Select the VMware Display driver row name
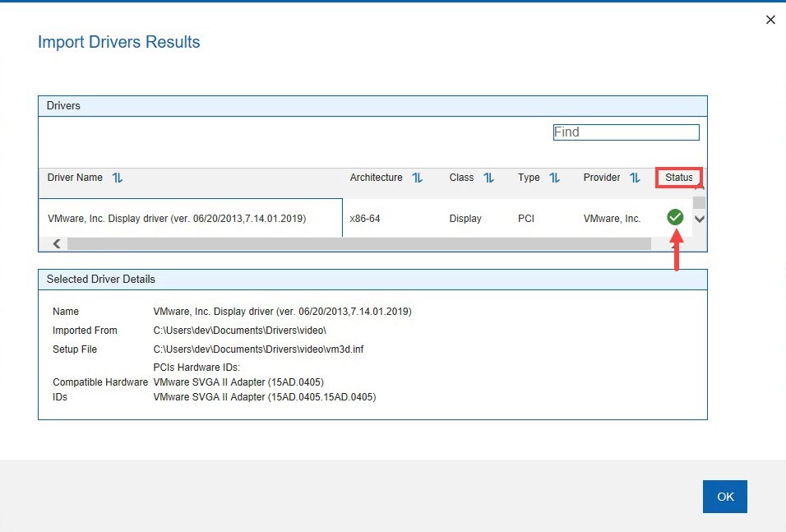The height and width of the screenshot is (532, 786). coord(177,219)
